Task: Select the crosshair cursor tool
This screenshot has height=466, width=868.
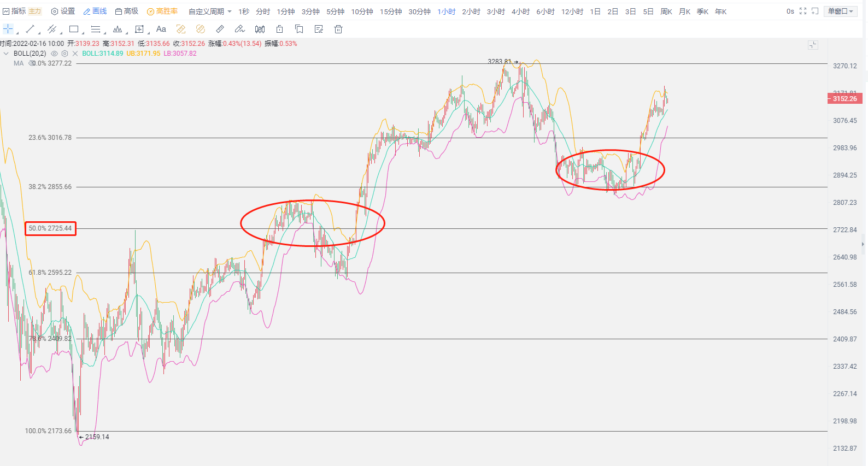Action: pos(8,29)
